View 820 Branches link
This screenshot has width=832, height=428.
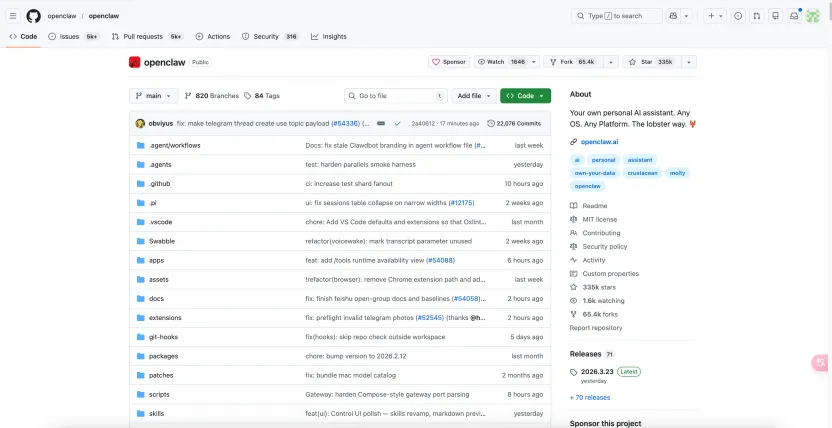212,96
